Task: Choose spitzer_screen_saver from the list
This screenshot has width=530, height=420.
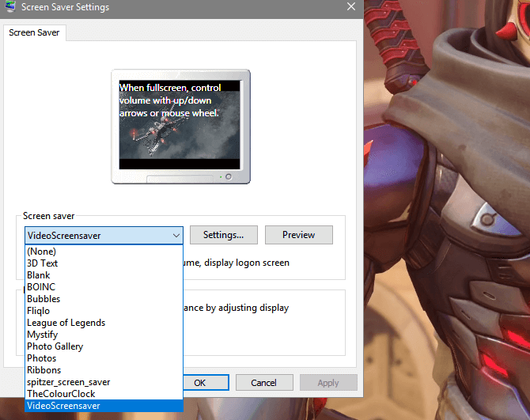Action: [68, 382]
